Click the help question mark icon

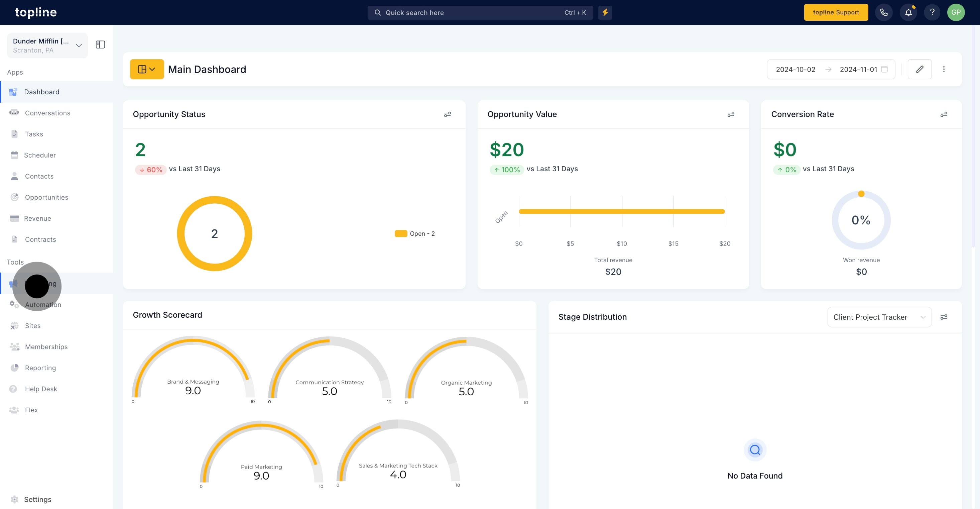[x=932, y=13]
